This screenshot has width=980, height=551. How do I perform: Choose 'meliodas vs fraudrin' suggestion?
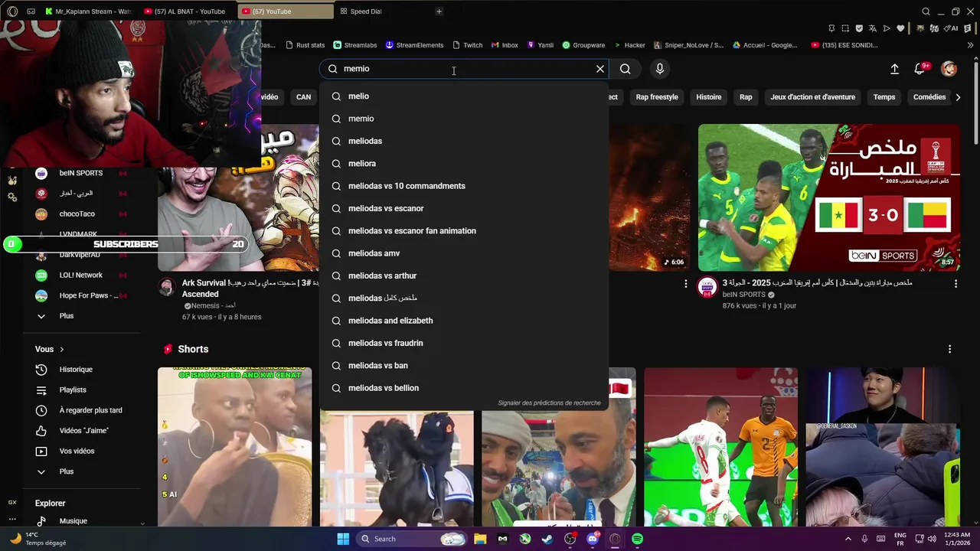tap(464, 343)
